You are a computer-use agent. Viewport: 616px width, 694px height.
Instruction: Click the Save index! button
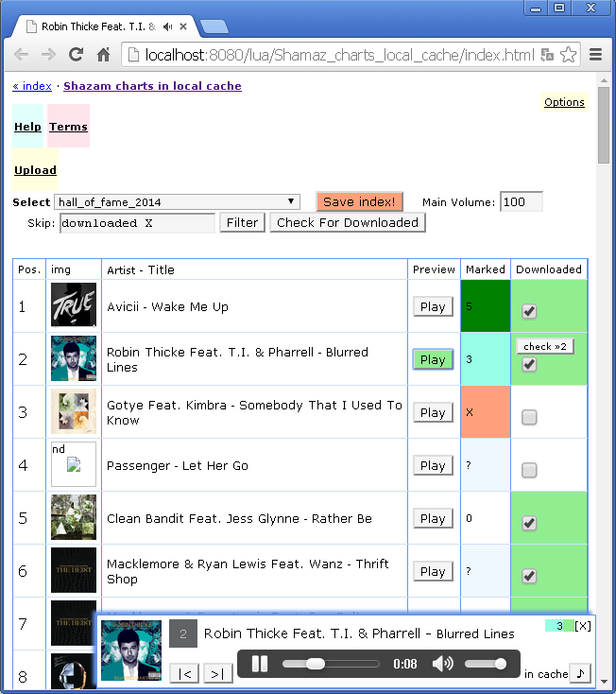pos(359,201)
